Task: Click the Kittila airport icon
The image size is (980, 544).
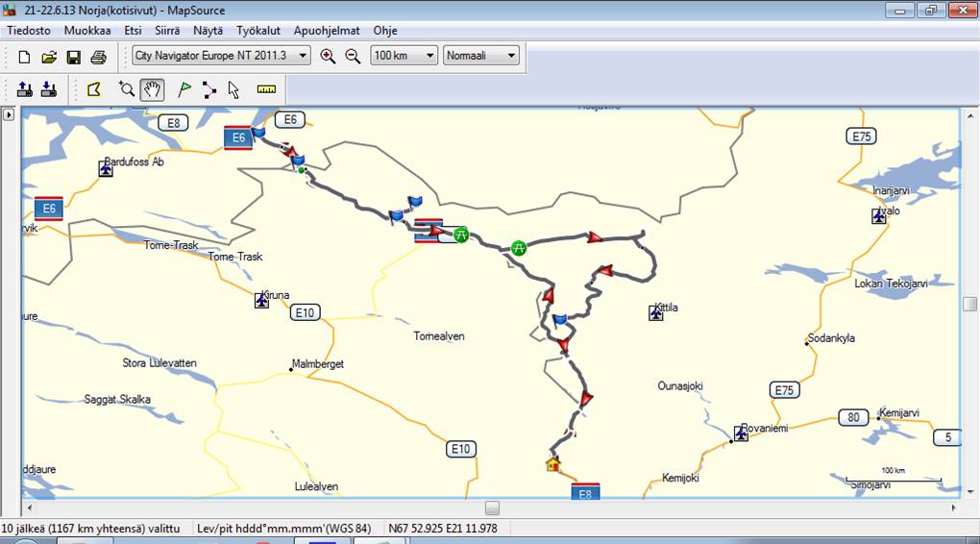Action: point(655,312)
